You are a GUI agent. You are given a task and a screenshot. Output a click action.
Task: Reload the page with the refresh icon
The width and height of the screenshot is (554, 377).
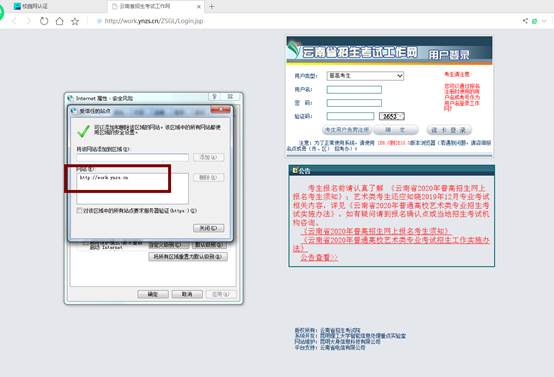[44, 21]
